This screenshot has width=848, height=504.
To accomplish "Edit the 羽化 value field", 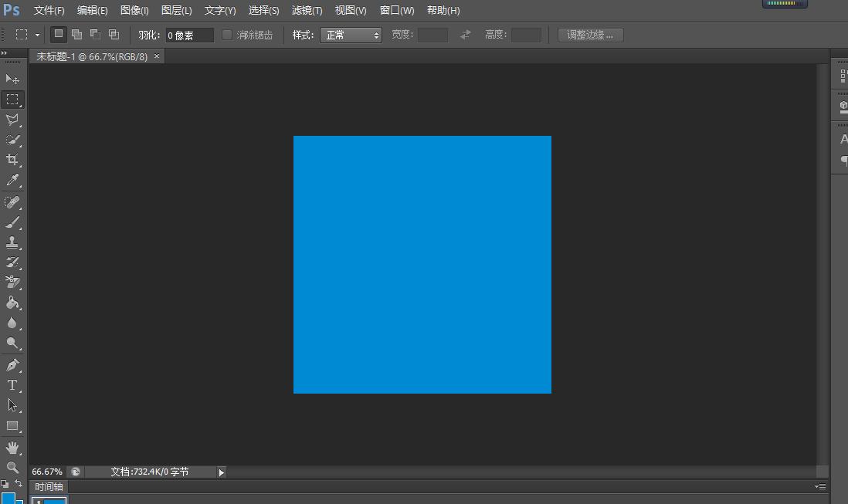I will tap(189, 34).
